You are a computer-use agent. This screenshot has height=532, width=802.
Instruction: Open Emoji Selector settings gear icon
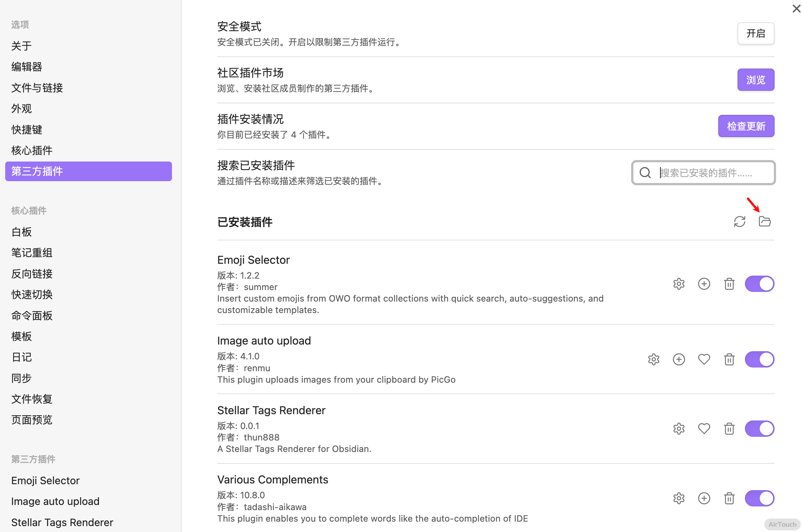tap(679, 284)
